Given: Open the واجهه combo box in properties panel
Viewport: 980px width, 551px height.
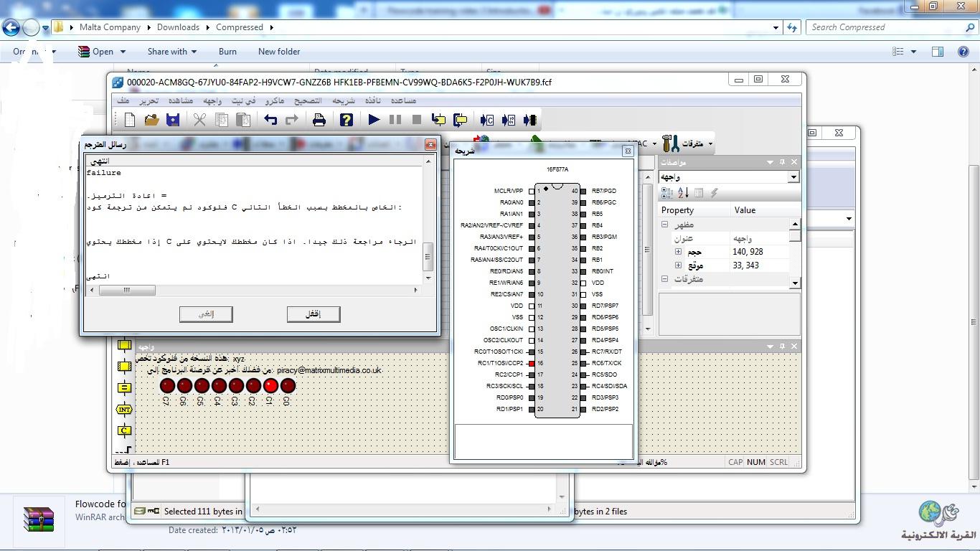Looking at the screenshot, I should pos(729,176).
